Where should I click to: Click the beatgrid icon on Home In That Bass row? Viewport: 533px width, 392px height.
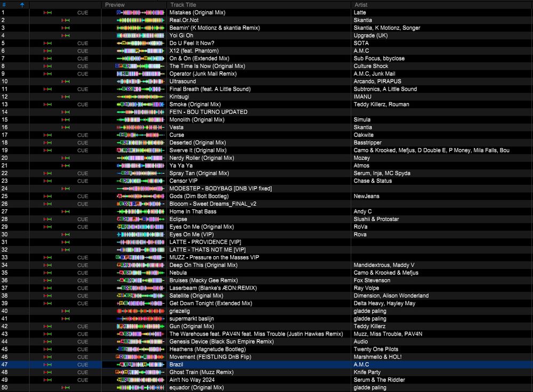(65, 211)
